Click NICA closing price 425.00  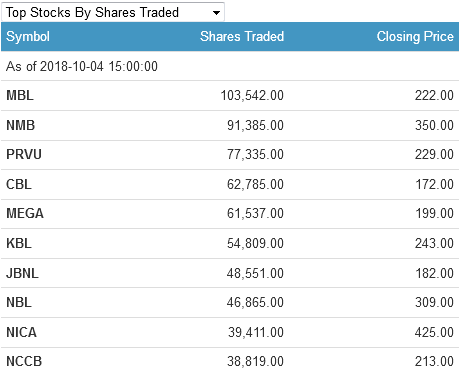(x=434, y=332)
